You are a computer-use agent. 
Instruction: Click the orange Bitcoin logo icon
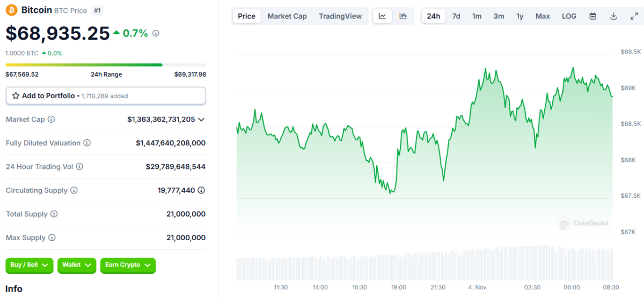tap(12, 10)
